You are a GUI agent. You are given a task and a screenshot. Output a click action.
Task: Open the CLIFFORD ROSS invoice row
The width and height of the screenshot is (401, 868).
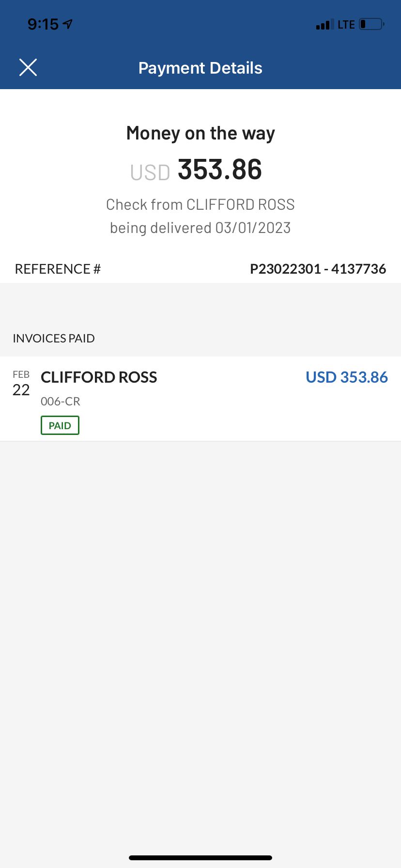pos(200,399)
